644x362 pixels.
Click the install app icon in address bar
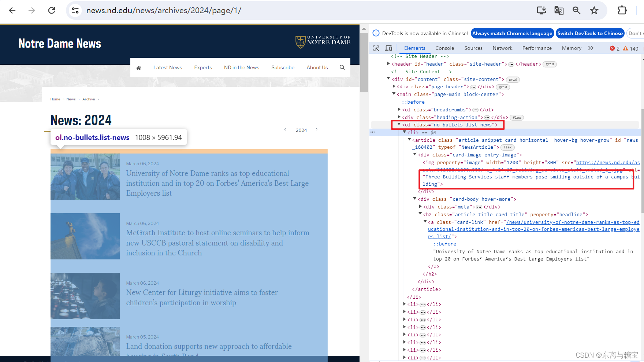pos(541,10)
